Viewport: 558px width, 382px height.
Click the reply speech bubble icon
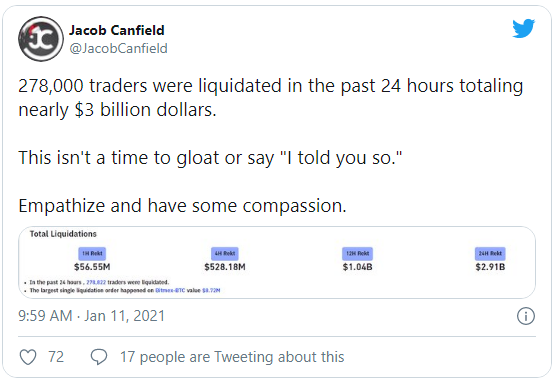[x=99, y=357]
